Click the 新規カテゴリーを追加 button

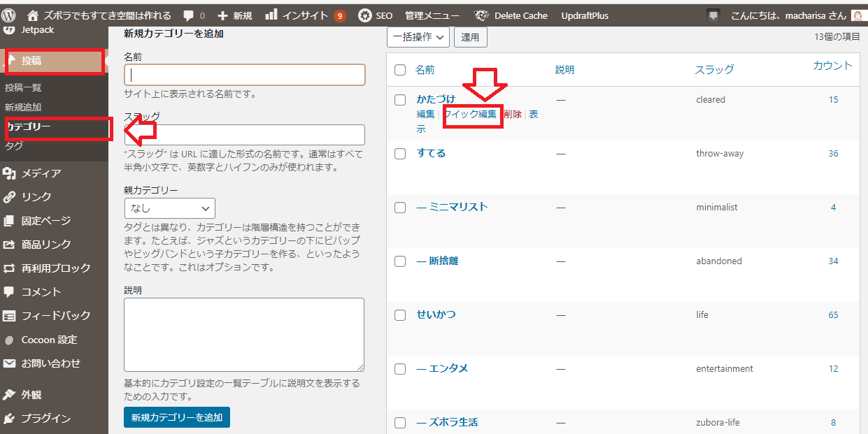tap(177, 417)
